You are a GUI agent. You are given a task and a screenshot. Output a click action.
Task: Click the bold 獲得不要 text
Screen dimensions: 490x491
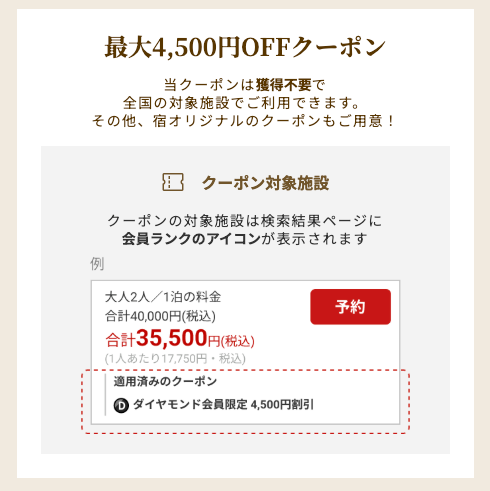[x=284, y=85]
